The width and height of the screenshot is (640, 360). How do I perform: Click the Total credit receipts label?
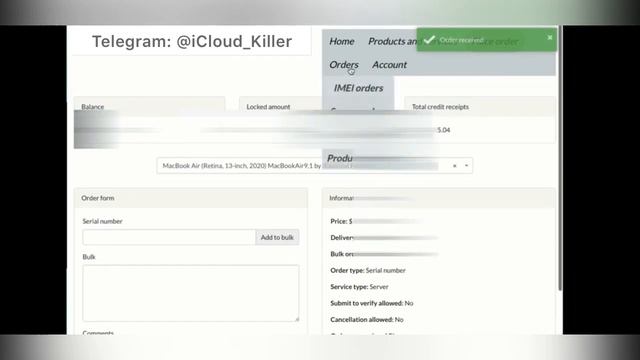(440, 107)
